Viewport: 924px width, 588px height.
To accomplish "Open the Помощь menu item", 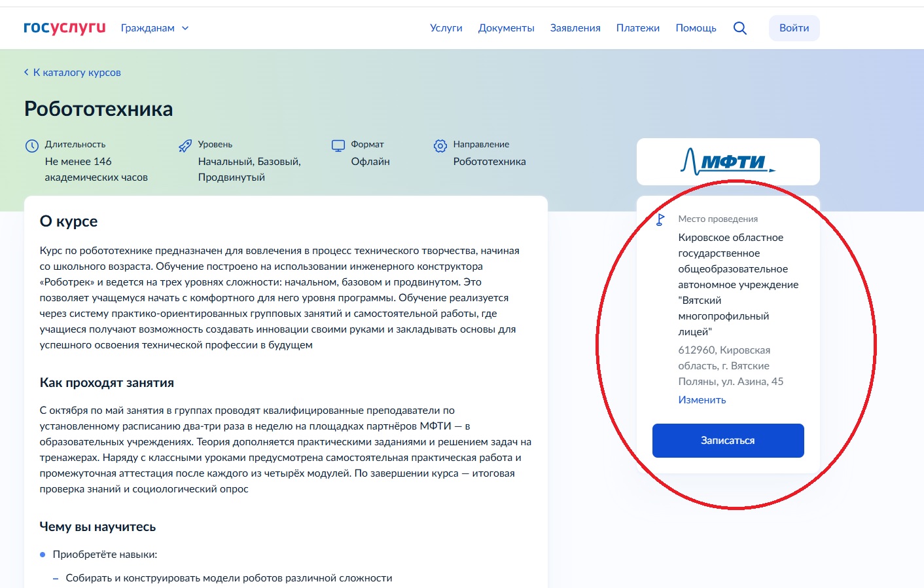I will [696, 28].
